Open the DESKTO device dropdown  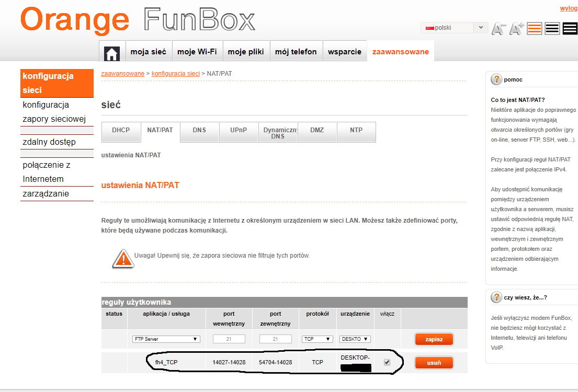355,339
